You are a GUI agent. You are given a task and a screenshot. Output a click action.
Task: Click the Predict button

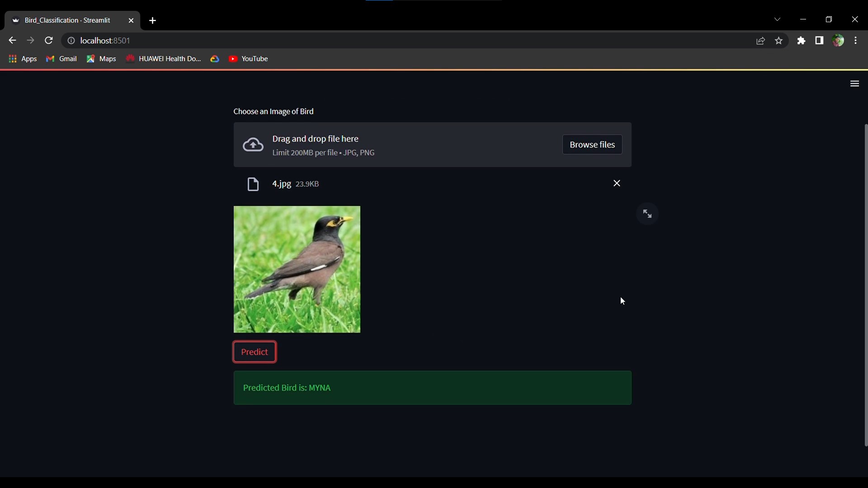255,352
